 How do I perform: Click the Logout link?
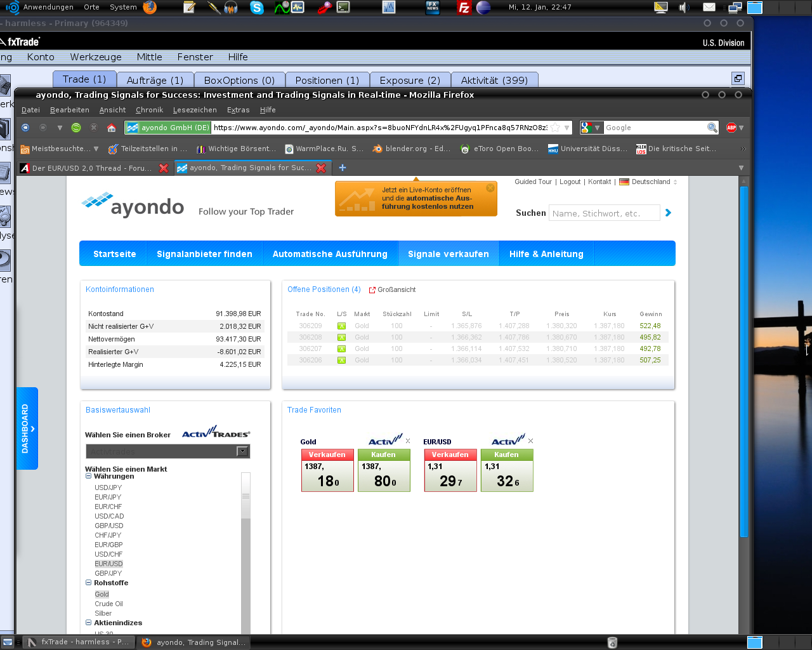pyautogui.click(x=570, y=182)
